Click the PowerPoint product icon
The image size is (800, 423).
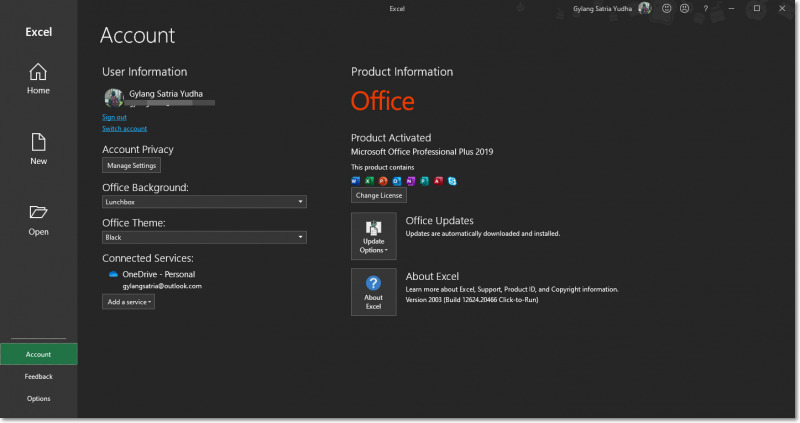(383, 181)
